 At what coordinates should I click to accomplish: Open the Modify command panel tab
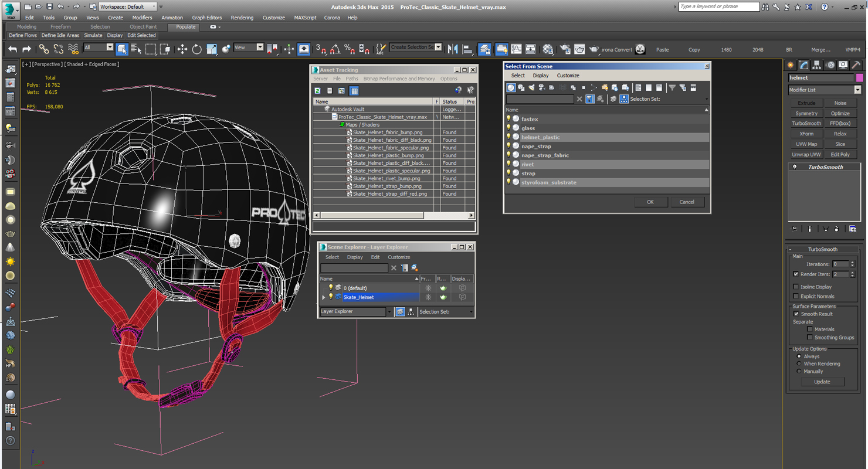(803, 65)
